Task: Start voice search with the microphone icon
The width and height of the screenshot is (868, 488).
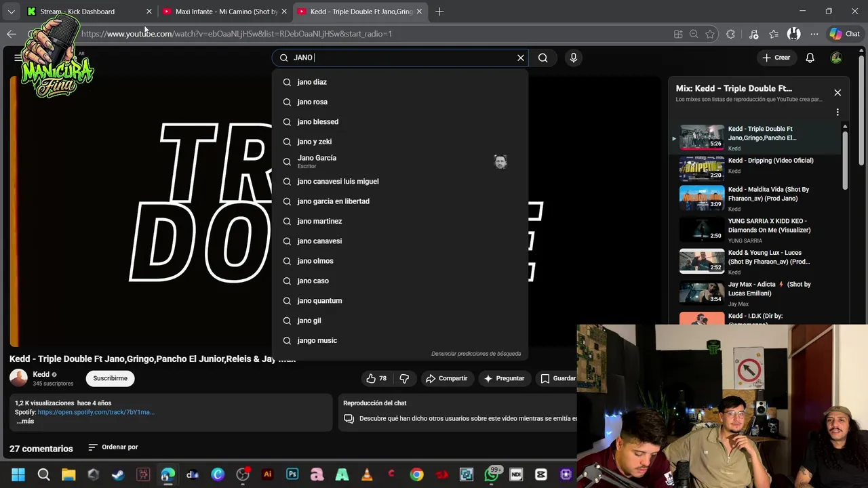Action: (x=574, y=58)
